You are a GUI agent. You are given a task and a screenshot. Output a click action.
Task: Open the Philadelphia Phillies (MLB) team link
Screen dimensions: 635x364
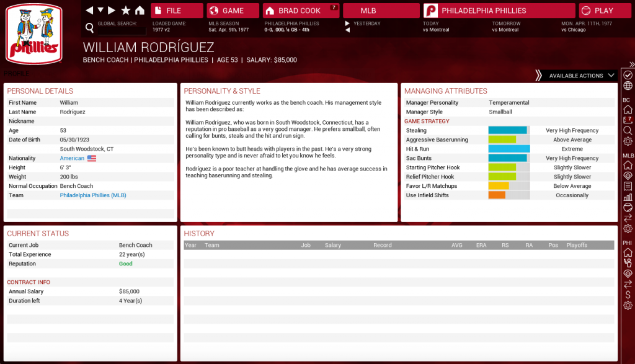[x=93, y=195]
